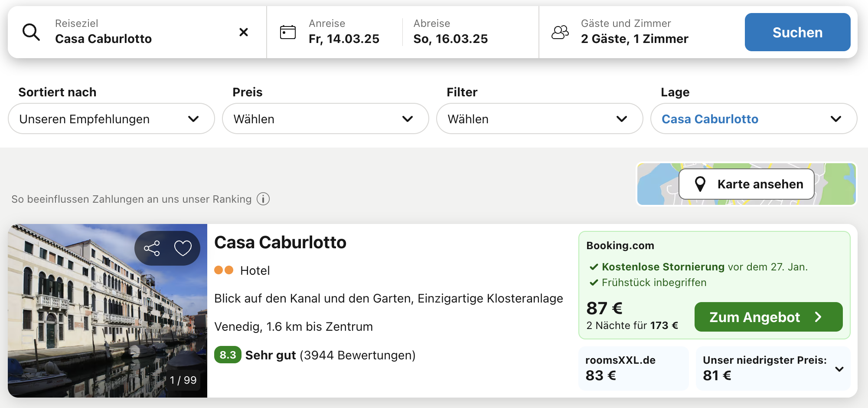Toggle heart favorite for Casa Caburlotto

[183, 248]
